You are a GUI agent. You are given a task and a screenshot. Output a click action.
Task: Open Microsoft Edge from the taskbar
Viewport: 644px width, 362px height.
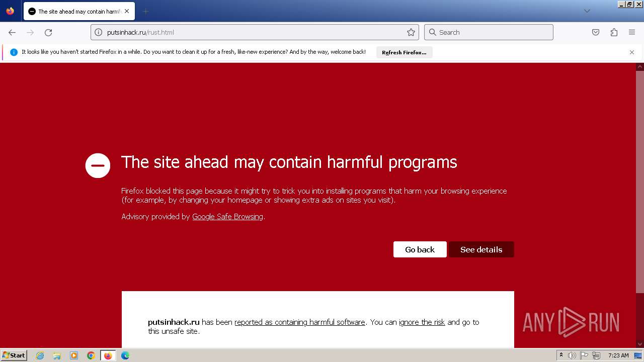[125, 355]
